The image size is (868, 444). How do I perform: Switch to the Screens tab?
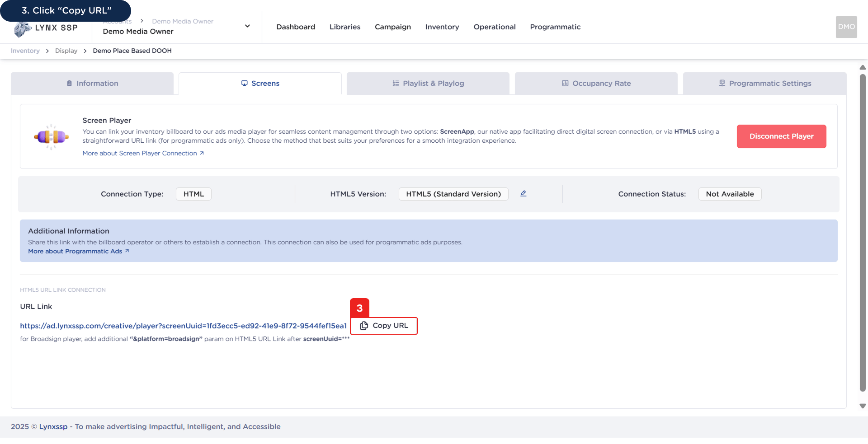point(260,84)
